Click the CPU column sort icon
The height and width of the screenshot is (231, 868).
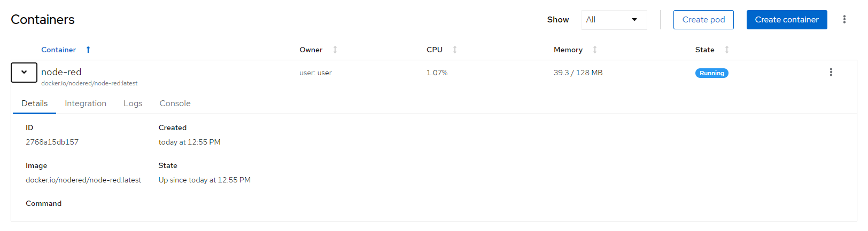pos(455,50)
